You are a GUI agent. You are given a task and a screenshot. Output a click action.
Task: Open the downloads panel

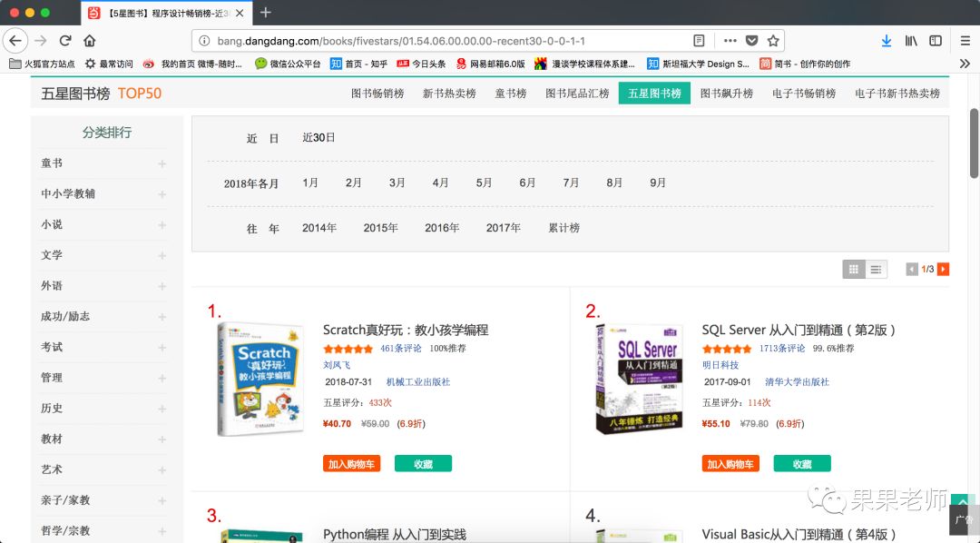pyautogui.click(x=887, y=41)
